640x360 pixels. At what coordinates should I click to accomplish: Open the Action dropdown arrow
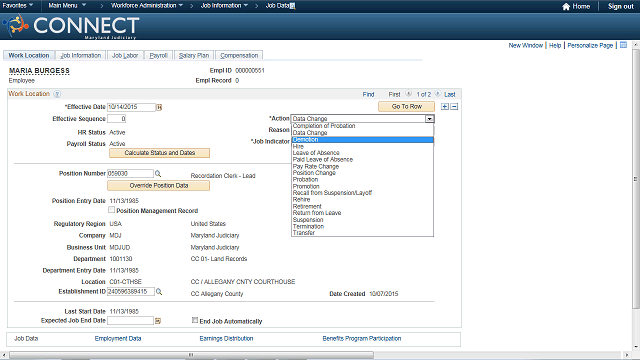(x=429, y=119)
